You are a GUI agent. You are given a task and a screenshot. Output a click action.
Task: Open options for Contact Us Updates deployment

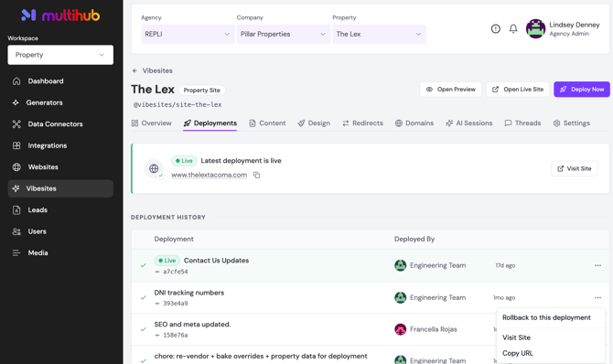pos(597,265)
